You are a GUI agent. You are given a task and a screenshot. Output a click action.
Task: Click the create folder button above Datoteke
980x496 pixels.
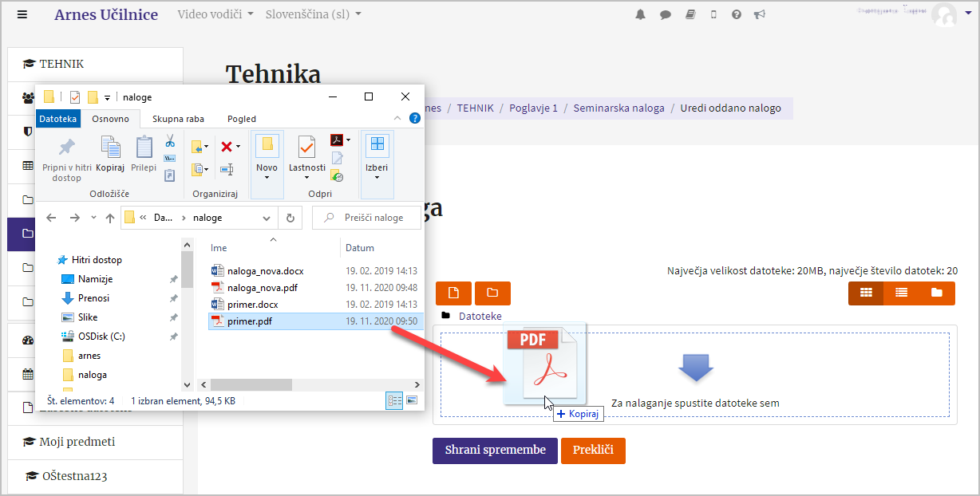tap(492, 293)
